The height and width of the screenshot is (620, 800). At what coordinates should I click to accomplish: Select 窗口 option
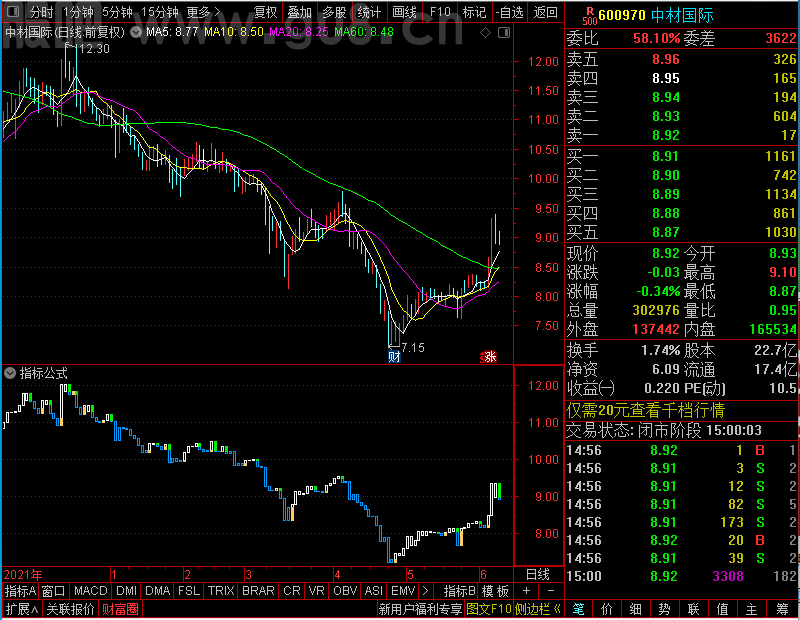pos(54,591)
